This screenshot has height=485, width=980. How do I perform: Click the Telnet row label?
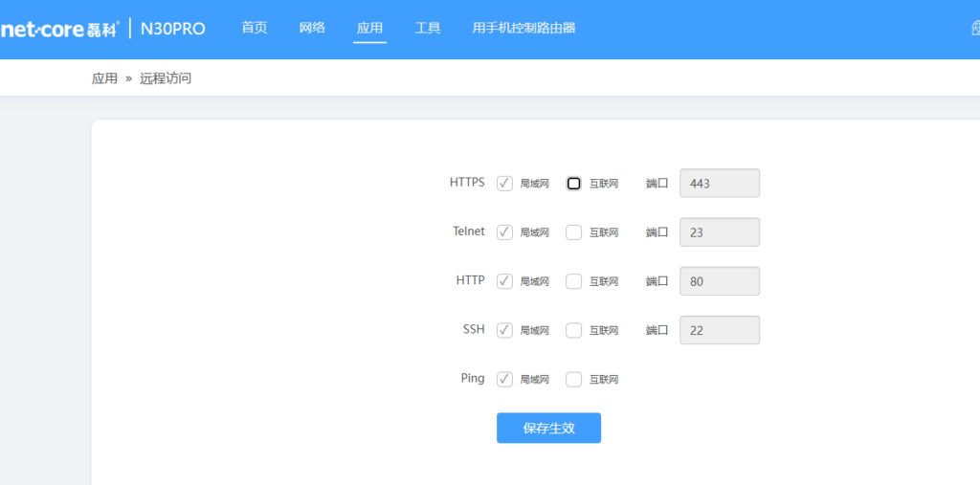point(469,231)
